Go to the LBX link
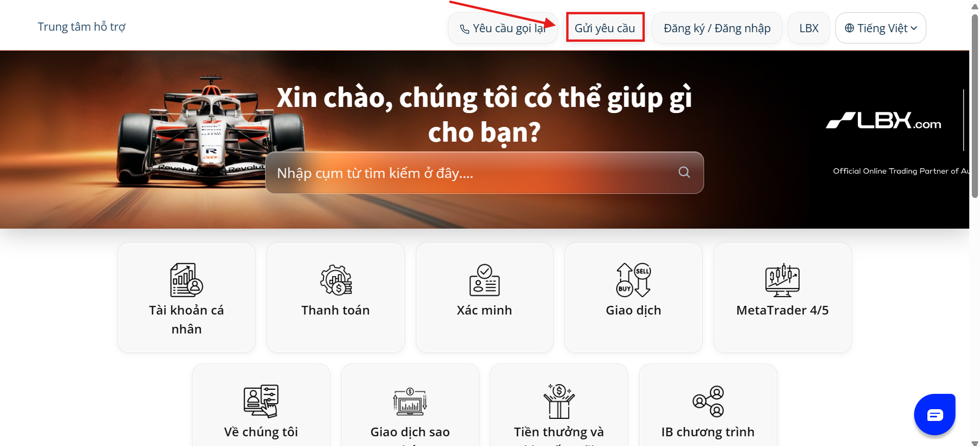 pyautogui.click(x=809, y=28)
